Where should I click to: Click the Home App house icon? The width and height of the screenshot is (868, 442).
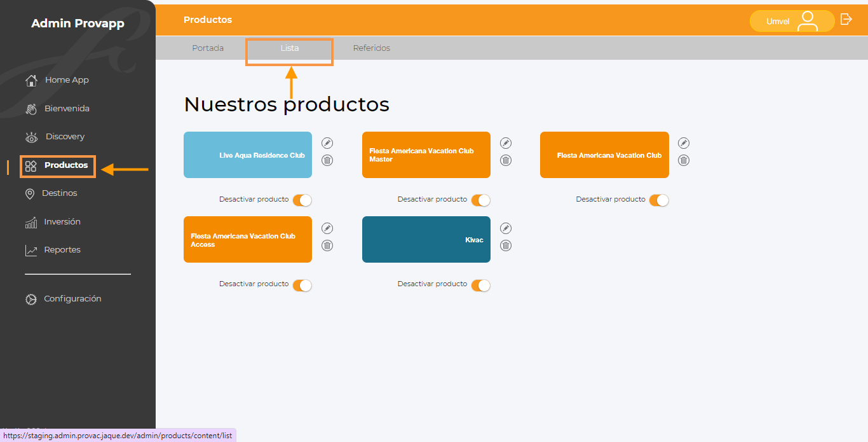click(31, 80)
